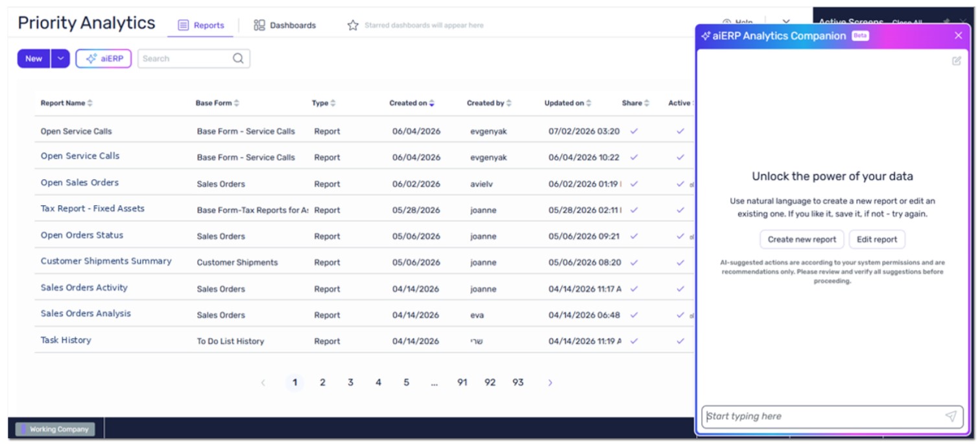Open the aiERP sparkle button

click(x=104, y=58)
